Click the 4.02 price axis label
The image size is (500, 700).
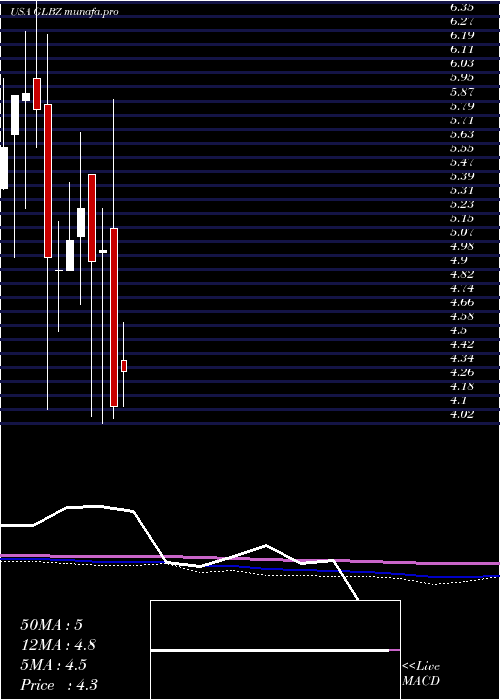point(462,415)
